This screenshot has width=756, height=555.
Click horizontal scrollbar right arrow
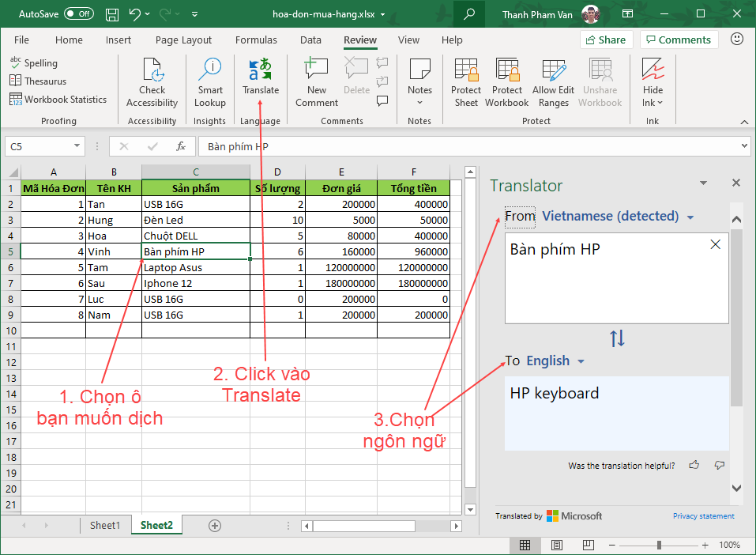[x=456, y=526]
